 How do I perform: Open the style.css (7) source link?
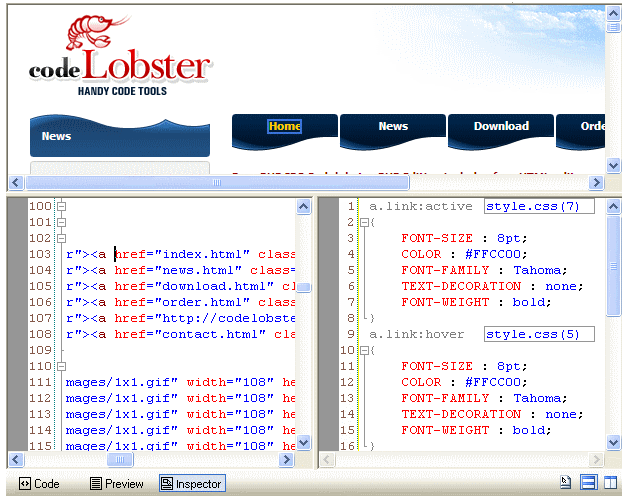point(539,206)
